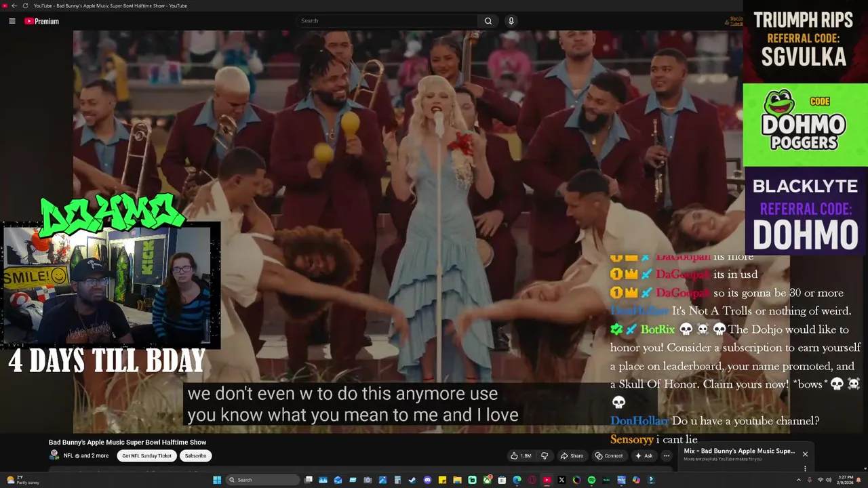Switch to the YouTube taskbar app

[x=547, y=480]
